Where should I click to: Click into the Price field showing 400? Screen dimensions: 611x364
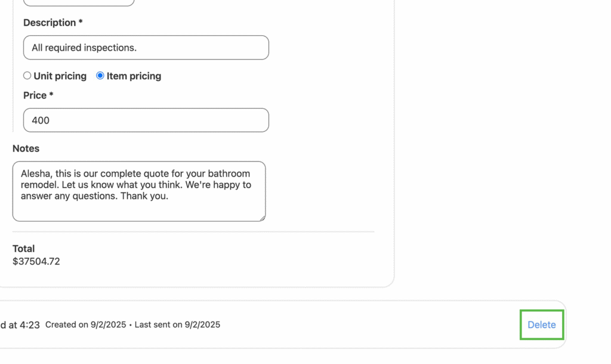146,120
